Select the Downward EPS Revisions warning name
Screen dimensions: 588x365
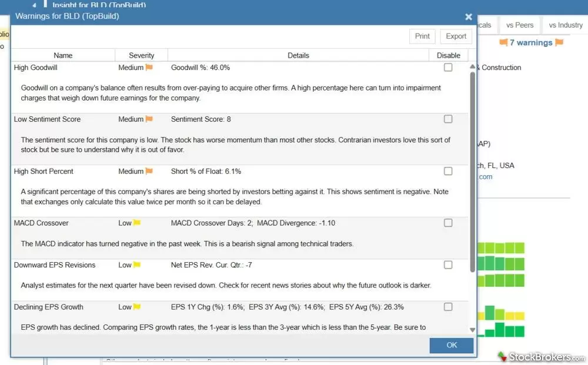[55, 265]
